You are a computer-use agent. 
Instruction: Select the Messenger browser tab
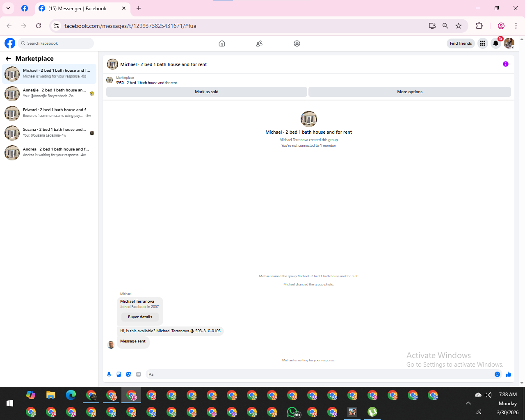tap(82, 9)
